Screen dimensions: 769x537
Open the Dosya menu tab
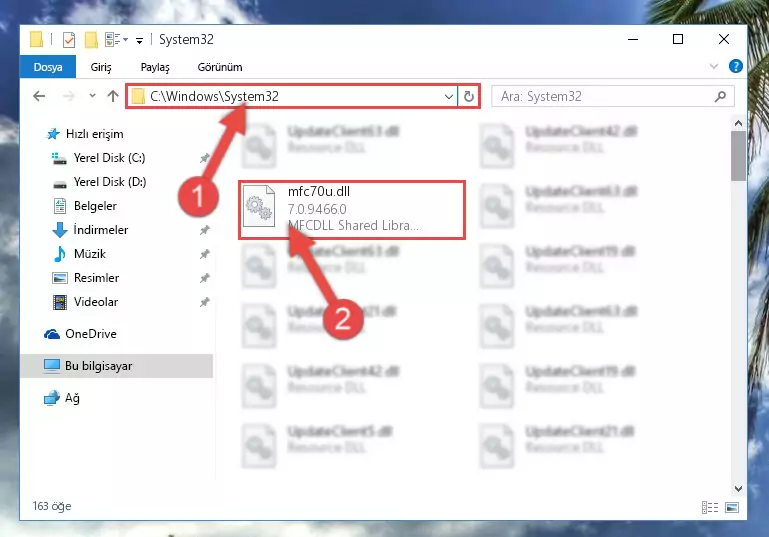point(48,67)
